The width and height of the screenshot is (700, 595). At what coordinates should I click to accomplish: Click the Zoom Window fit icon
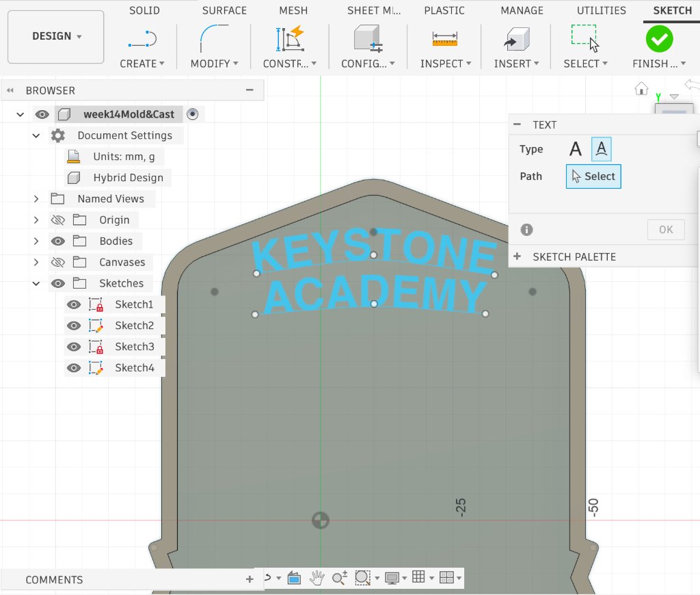[x=362, y=578]
